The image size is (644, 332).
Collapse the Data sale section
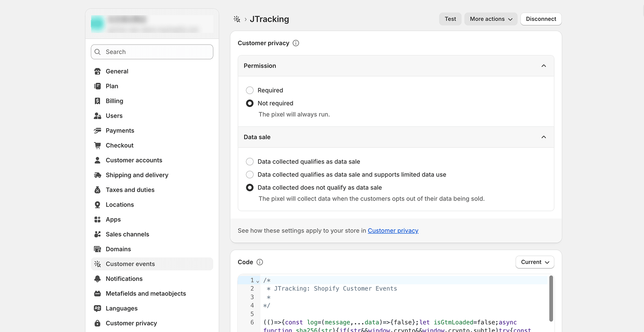click(x=544, y=137)
